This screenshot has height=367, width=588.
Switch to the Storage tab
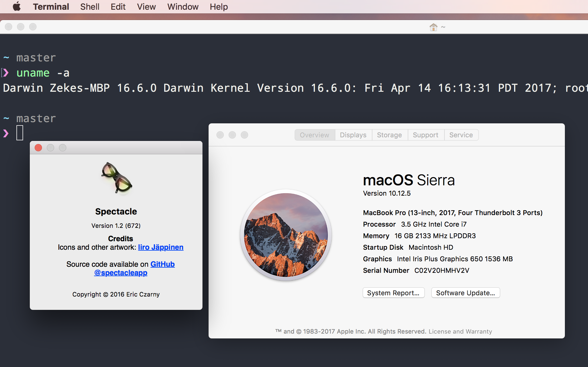pos(389,135)
